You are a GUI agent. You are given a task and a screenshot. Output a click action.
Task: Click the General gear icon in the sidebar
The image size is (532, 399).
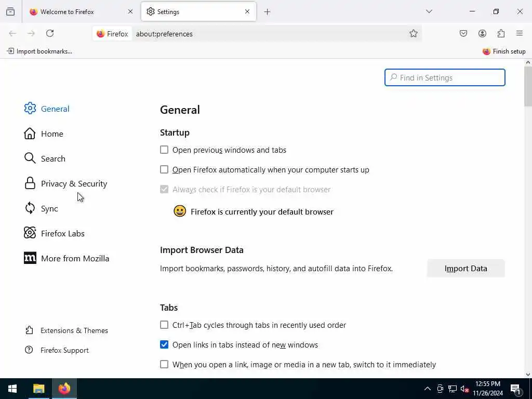30,108
